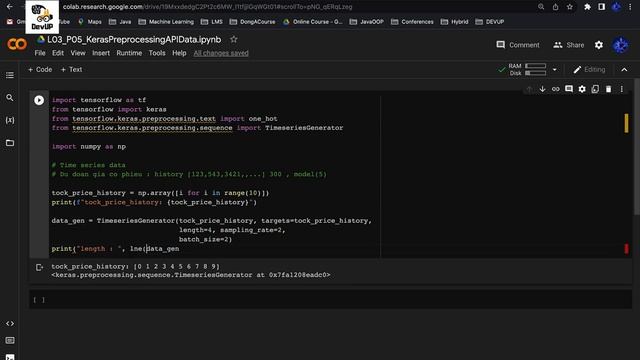Open Hybrid bookmarks folder

(455, 22)
